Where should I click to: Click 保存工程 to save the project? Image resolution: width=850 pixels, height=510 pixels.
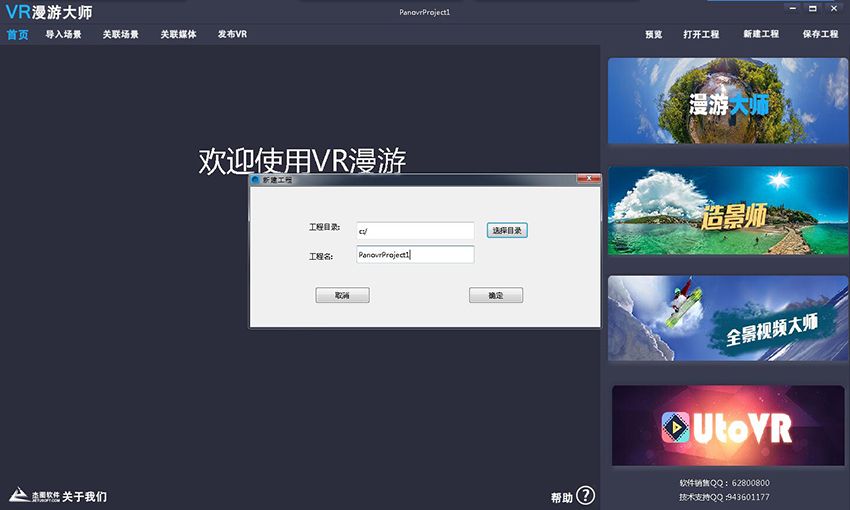tap(820, 34)
